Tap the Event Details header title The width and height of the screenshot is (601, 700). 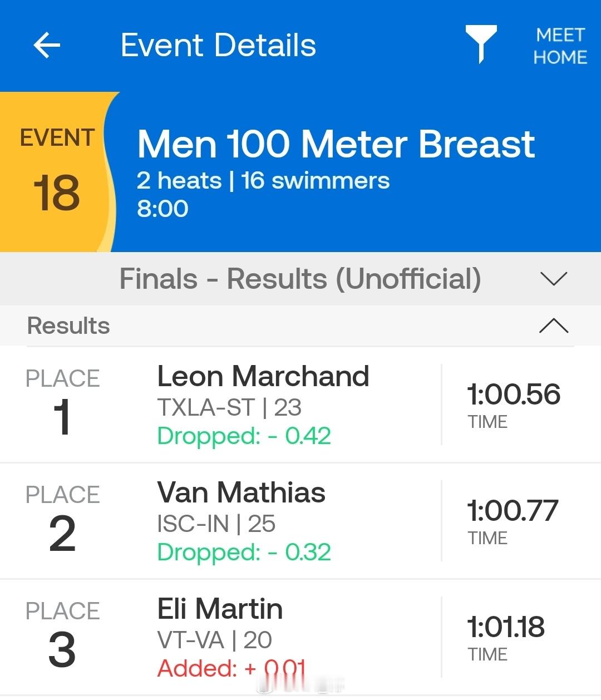[218, 45]
